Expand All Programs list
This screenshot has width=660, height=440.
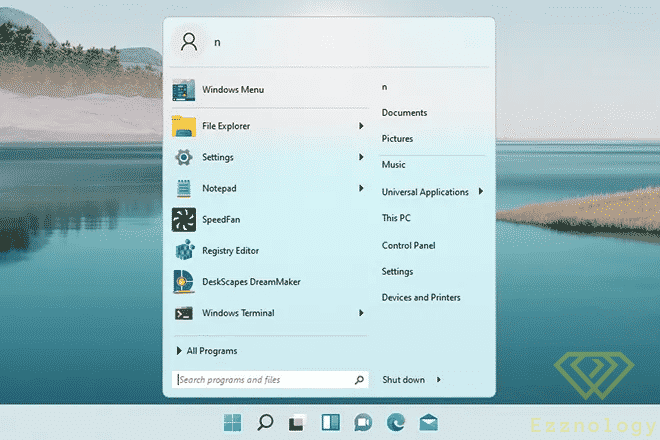coord(207,351)
